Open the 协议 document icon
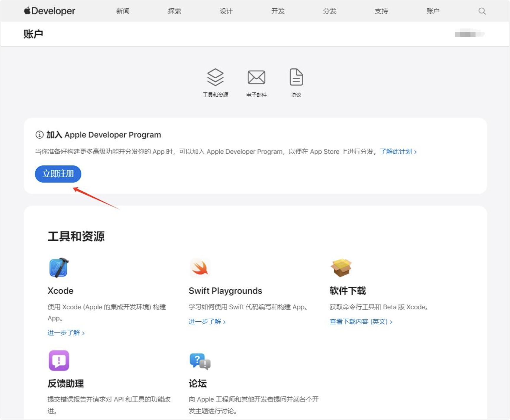This screenshot has width=510, height=420. pos(296,77)
